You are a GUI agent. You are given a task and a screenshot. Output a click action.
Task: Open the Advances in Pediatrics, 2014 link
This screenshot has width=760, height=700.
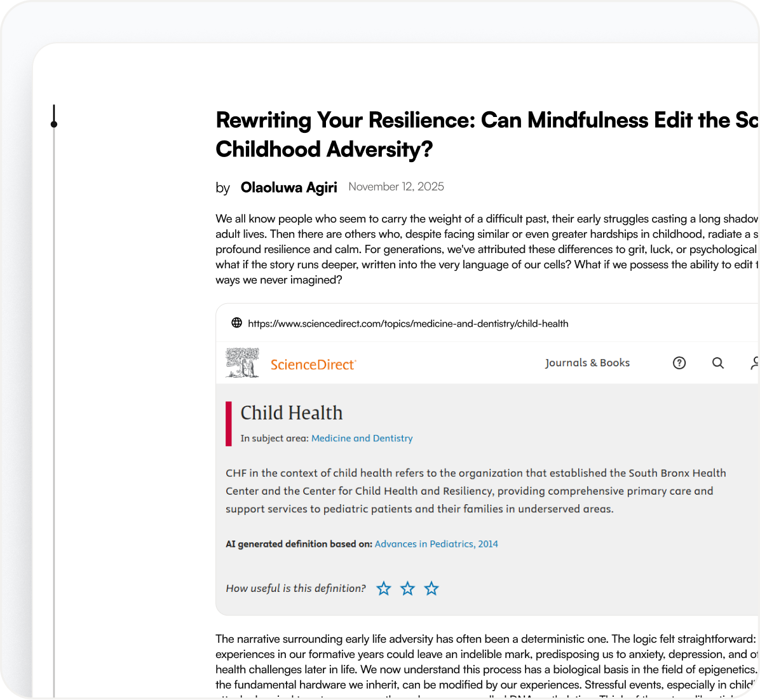click(436, 544)
